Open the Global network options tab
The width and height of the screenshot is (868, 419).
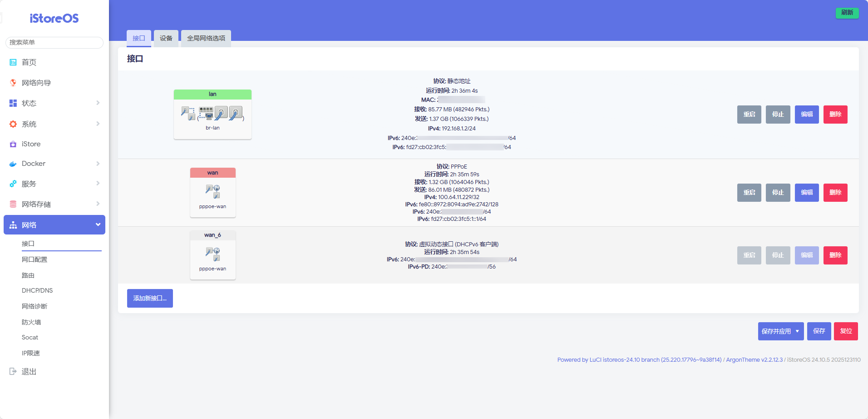click(x=206, y=38)
